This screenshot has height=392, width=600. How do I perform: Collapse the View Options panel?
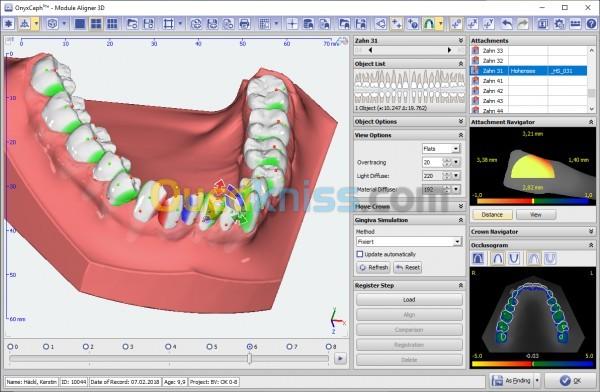[x=461, y=135]
